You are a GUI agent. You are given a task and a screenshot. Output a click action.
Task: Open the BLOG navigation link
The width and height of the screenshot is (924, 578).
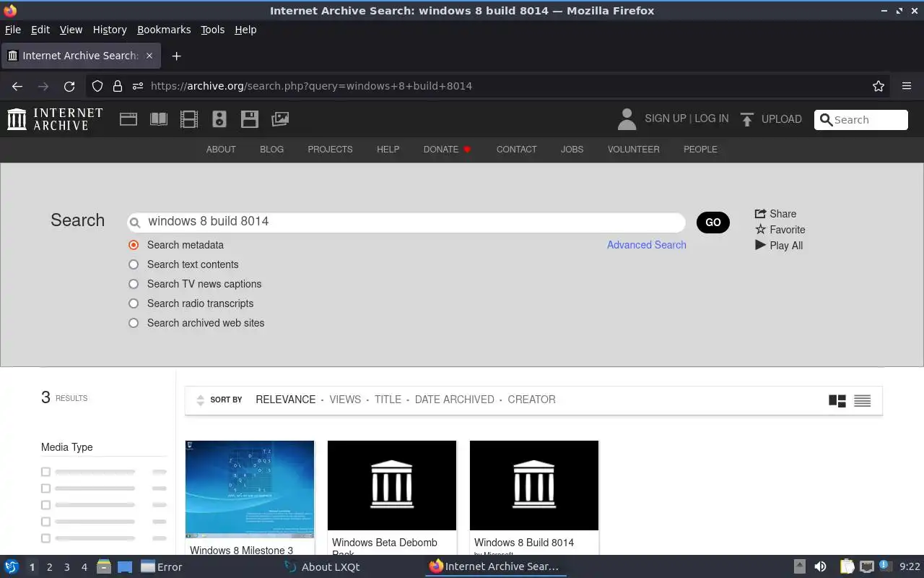click(x=271, y=150)
